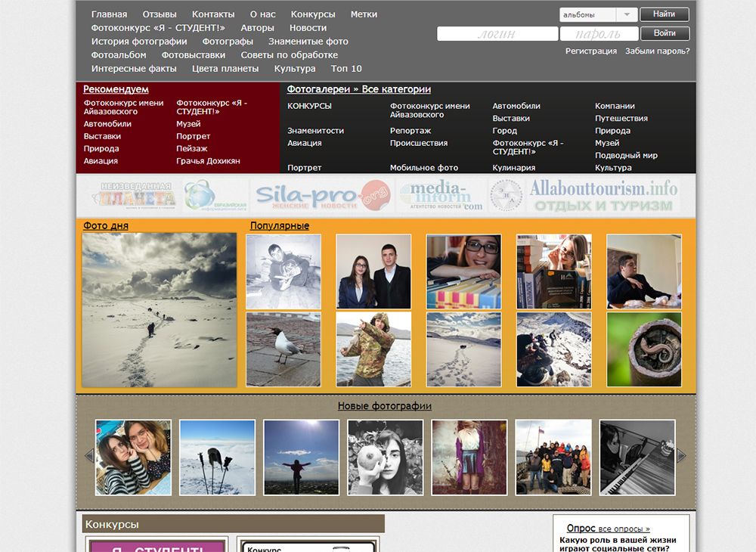
Task: Focus the пароль password field
Action: (x=597, y=34)
